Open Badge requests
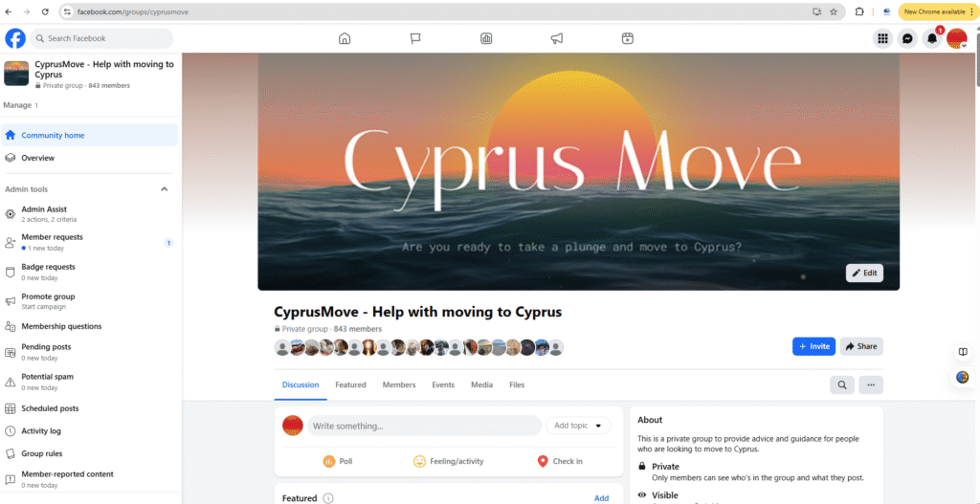980x504 pixels. [89, 272]
